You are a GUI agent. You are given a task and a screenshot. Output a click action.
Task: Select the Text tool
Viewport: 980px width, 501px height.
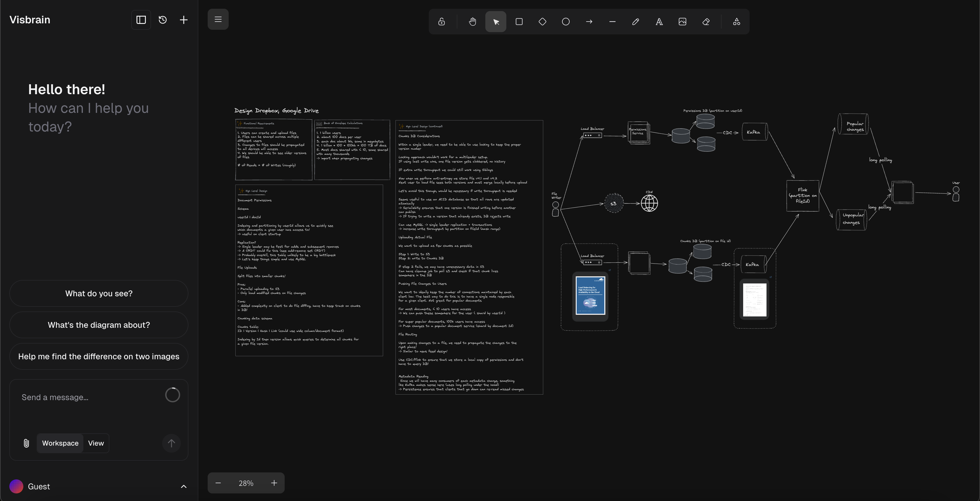pos(659,22)
